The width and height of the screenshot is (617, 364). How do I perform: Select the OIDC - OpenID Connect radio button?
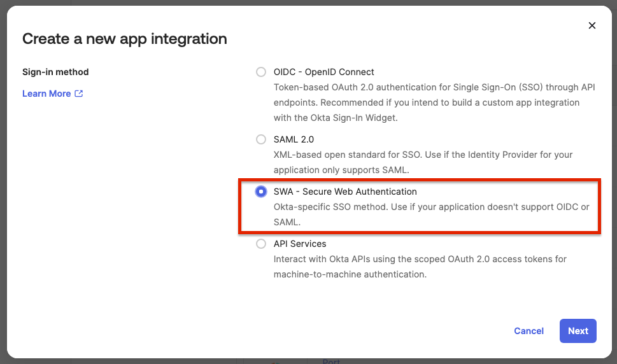[x=261, y=72]
